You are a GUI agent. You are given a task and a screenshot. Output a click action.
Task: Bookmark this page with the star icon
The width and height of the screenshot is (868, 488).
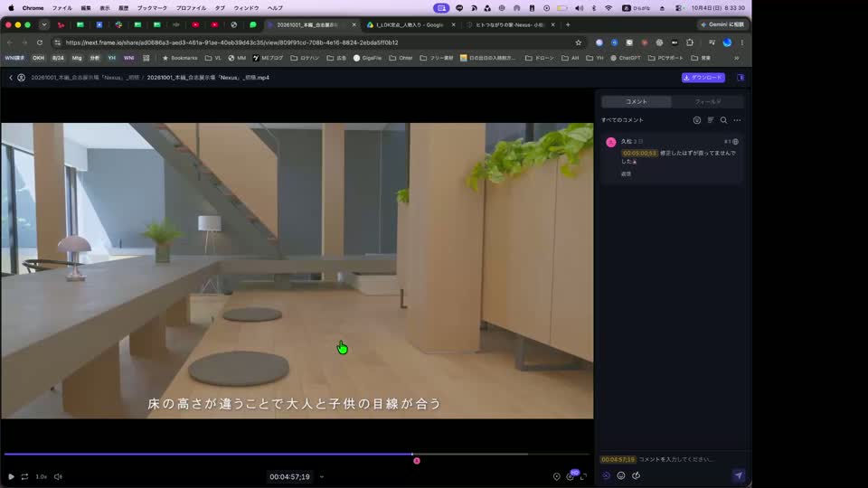(x=579, y=42)
